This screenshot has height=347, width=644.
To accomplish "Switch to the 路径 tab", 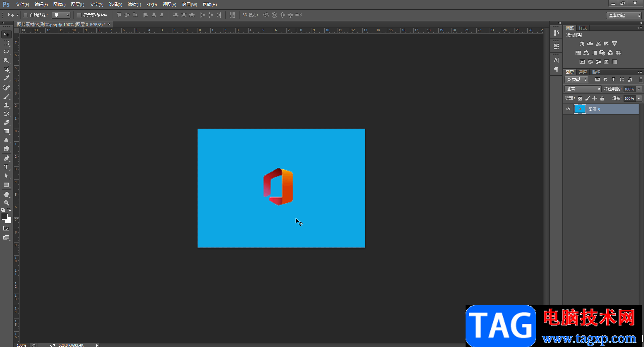I will 596,72.
